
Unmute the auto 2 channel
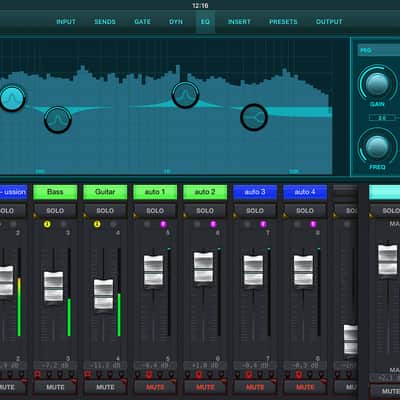205,387
